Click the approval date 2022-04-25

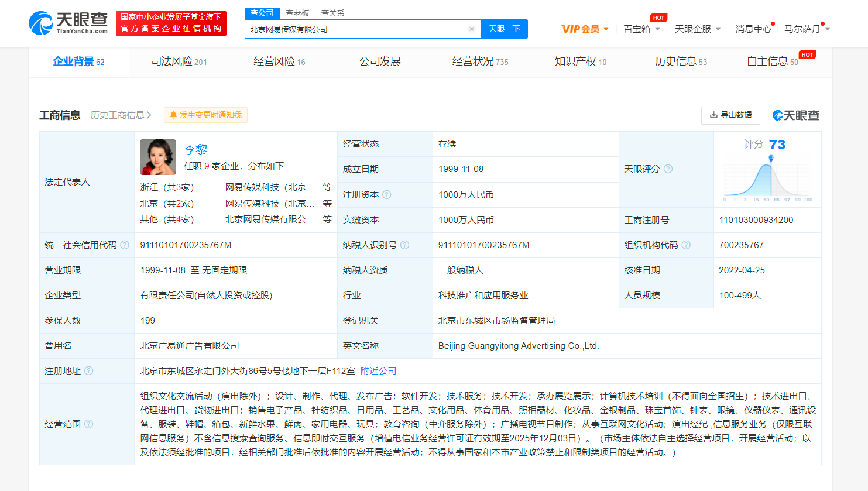point(742,270)
